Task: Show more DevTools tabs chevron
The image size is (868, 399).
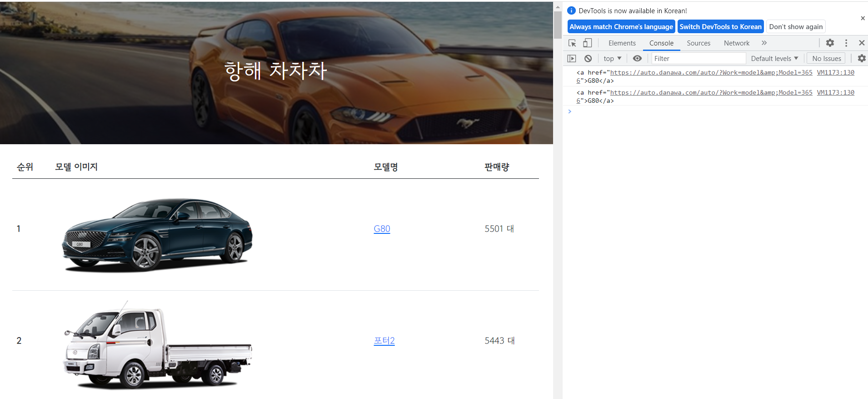Action: pyautogui.click(x=764, y=43)
